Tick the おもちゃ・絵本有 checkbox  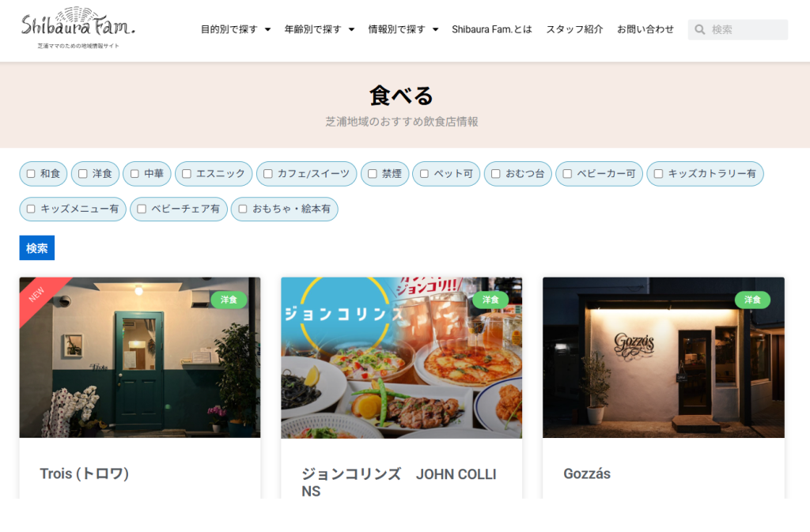[243, 209]
